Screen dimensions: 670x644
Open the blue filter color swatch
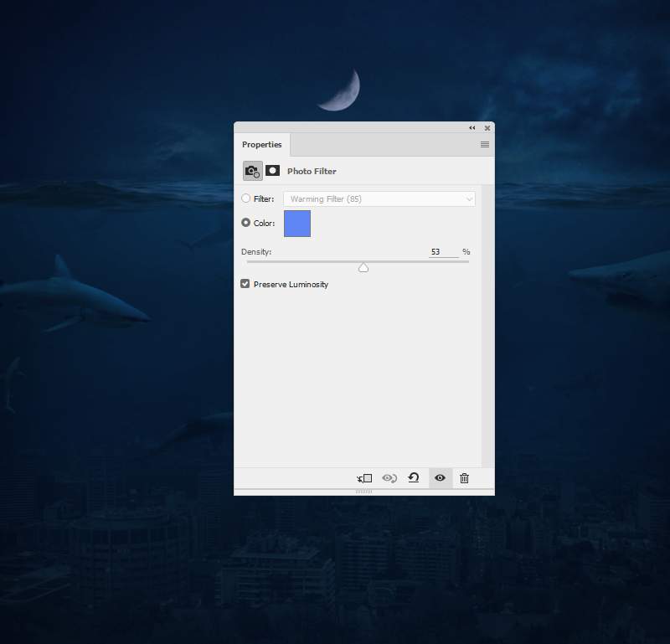coord(297,224)
